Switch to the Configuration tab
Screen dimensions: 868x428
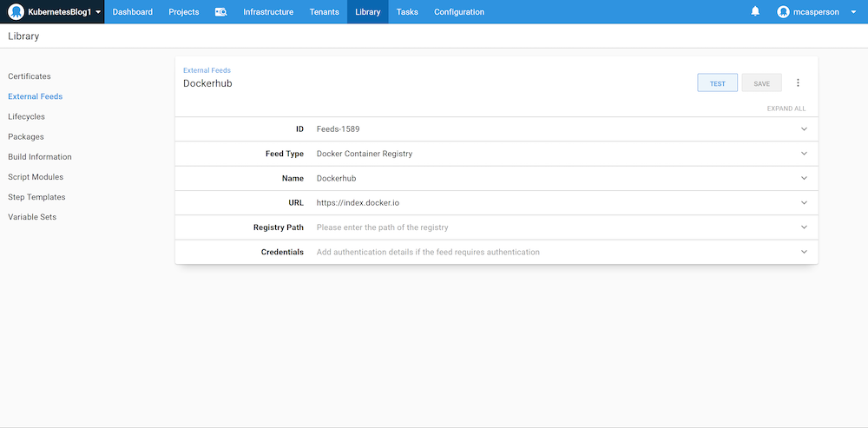click(459, 12)
